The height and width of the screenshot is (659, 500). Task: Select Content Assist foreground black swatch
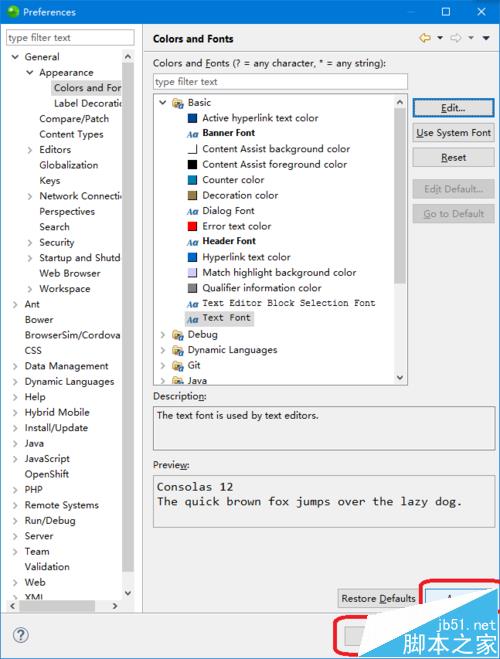click(192, 164)
